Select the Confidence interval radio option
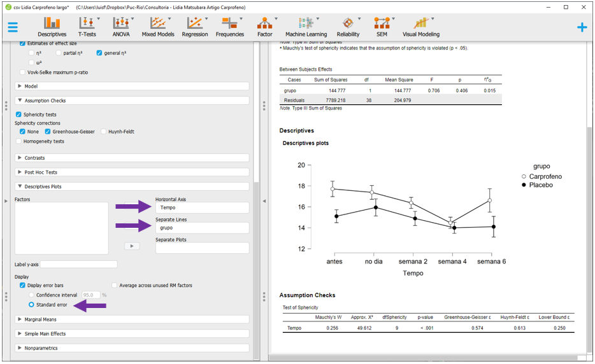Screen dimensions: 595x364 pyautogui.click(x=32, y=295)
